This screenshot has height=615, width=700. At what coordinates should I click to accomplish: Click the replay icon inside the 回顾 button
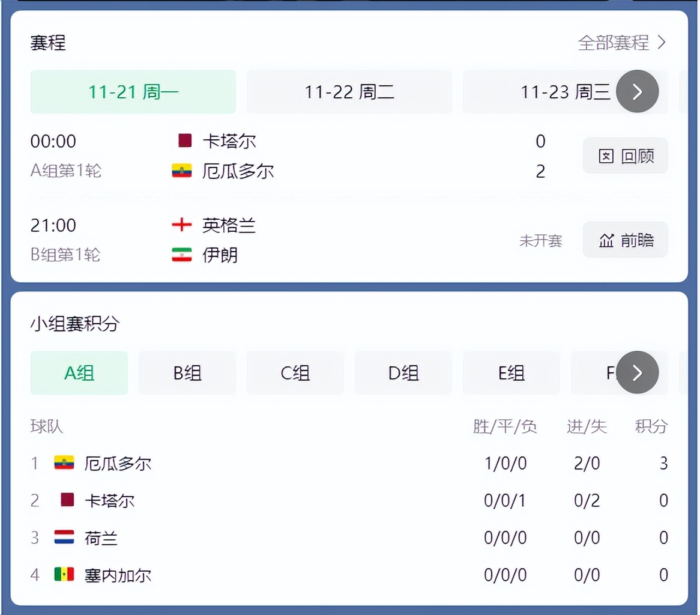point(606,155)
